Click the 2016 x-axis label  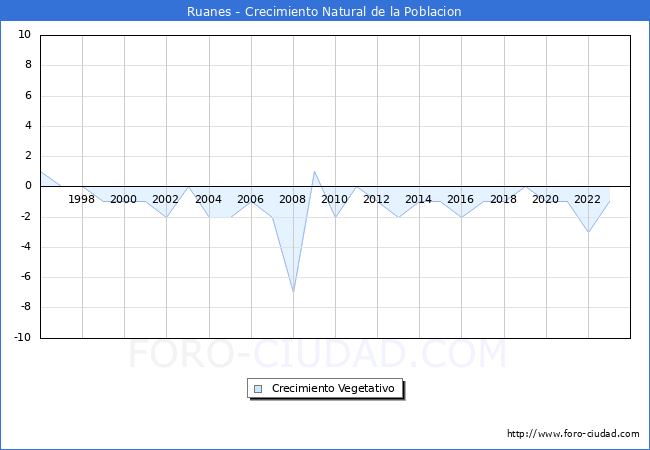pos(461,199)
